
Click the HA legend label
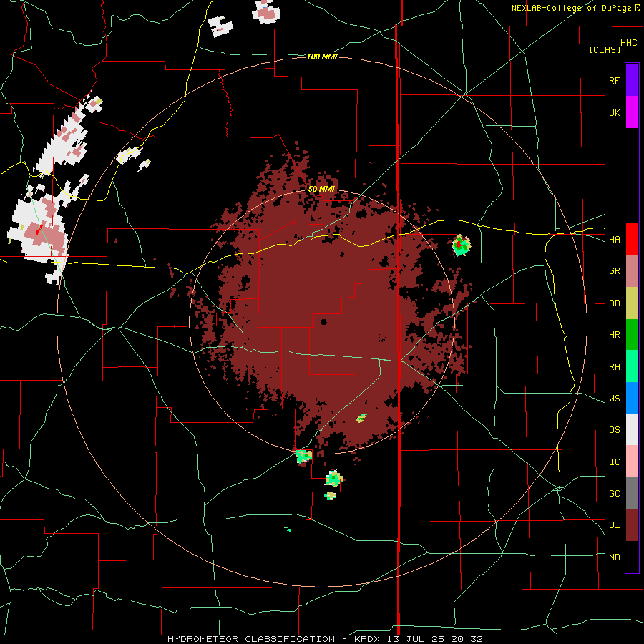pyautogui.click(x=615, y=240)
